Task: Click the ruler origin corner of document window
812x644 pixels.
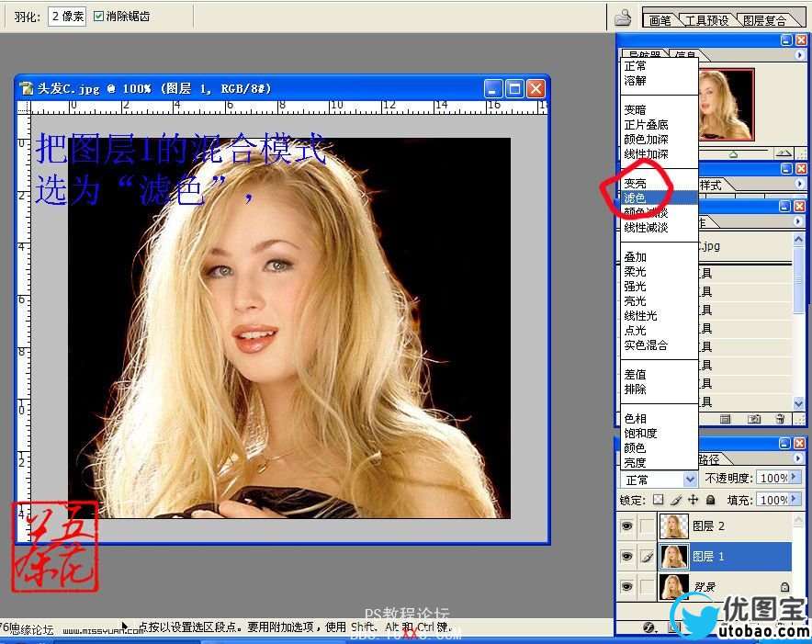Action: coord(24,107)
